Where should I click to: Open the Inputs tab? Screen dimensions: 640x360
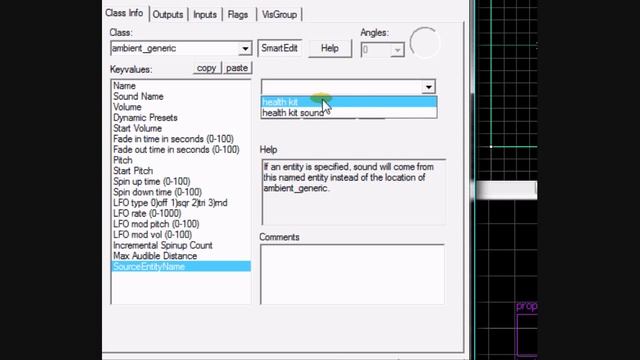tap(205, 15)
